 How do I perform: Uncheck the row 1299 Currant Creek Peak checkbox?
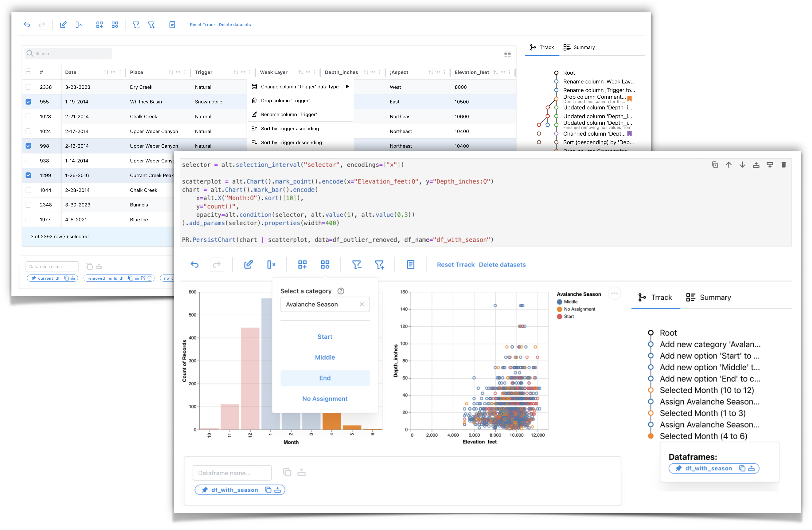point(28,175)
